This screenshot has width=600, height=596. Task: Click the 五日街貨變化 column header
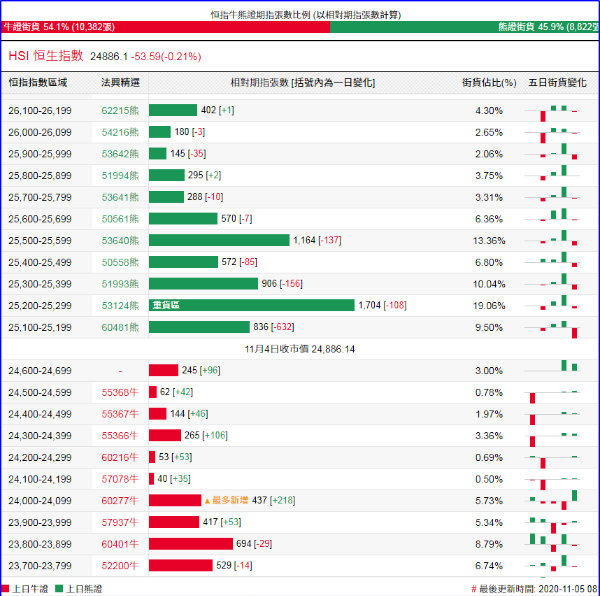coord(557,83)
